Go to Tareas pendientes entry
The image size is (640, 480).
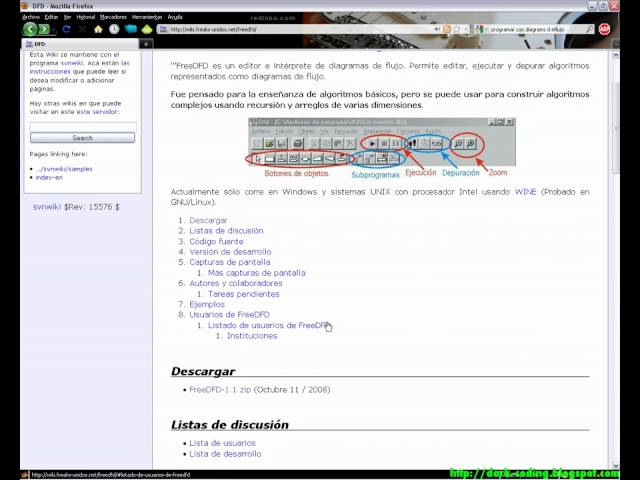[244, 294]
